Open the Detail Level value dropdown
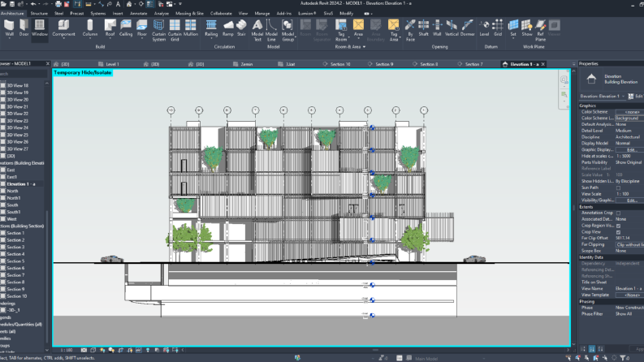 pyautogui.click(x=629, y=131)
